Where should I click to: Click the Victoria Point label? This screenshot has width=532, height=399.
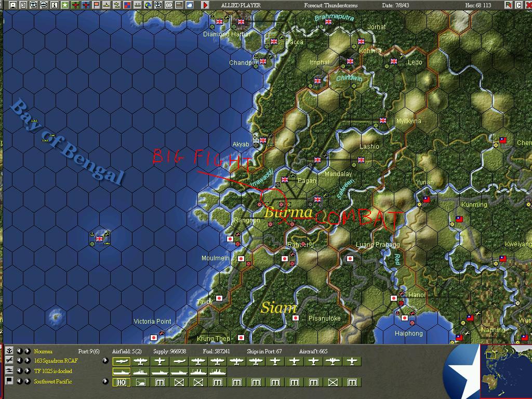click(x=152, y=321)
